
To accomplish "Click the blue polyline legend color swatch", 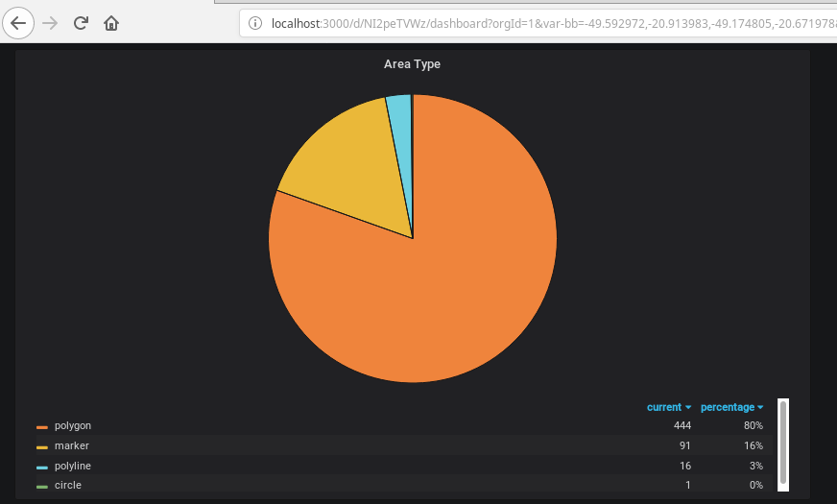I will click(42, 467).
